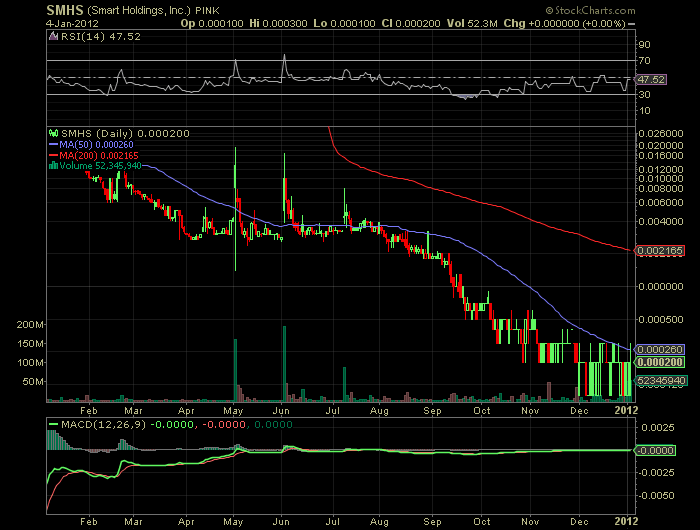Click 2012 on the price panel date axis
Screen dimensions: 700x530
626,410
